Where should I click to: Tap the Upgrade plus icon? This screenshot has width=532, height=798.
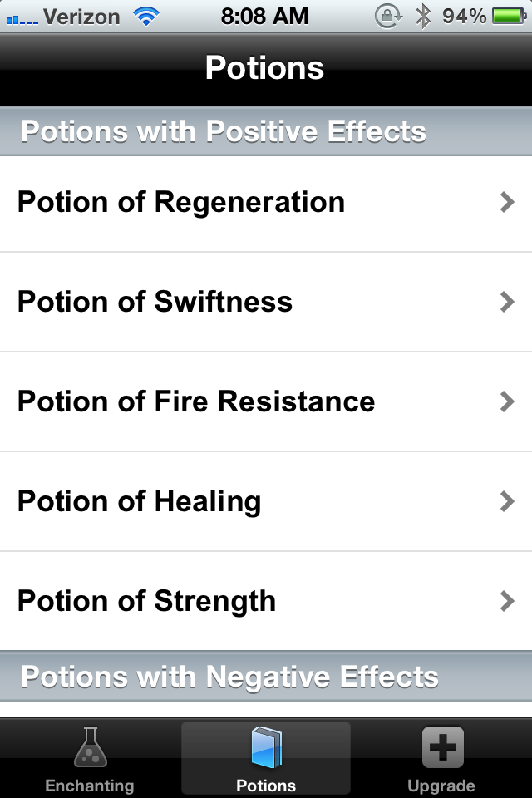(x=441, y=746)
